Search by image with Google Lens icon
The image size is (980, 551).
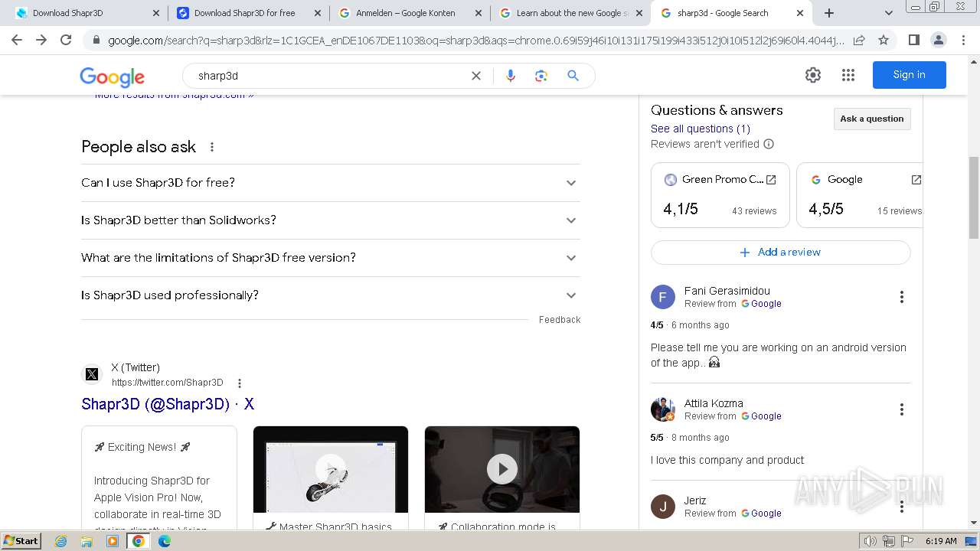click(541, 75)
